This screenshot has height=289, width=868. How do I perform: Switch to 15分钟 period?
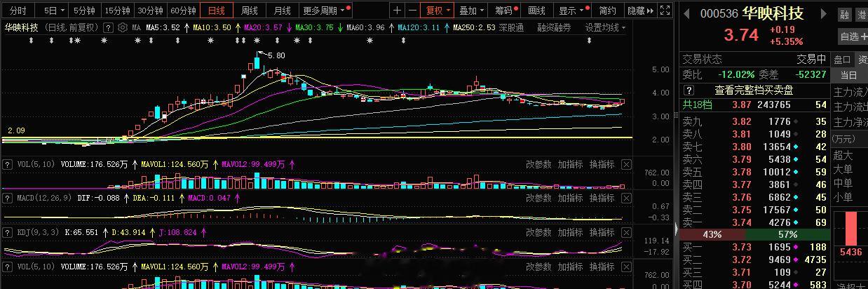tap(116, 11)
